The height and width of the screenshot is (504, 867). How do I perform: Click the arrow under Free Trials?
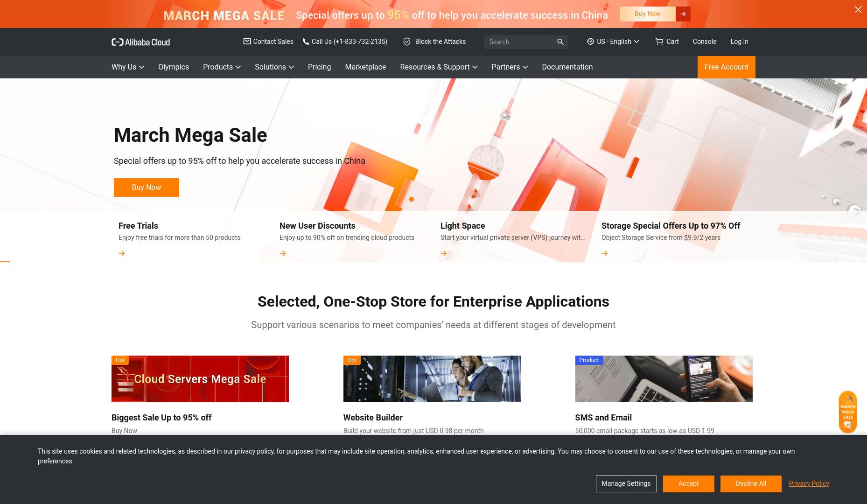(x=122, y=253)
